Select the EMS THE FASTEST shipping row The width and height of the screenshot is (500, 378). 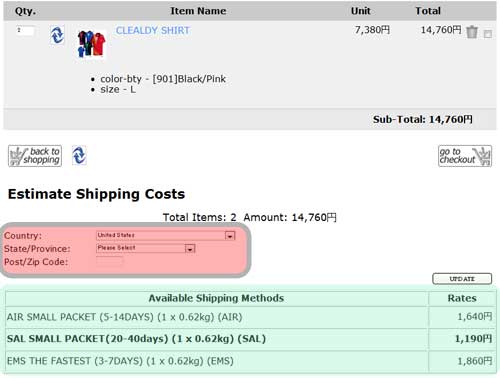(x=250, y=361)
